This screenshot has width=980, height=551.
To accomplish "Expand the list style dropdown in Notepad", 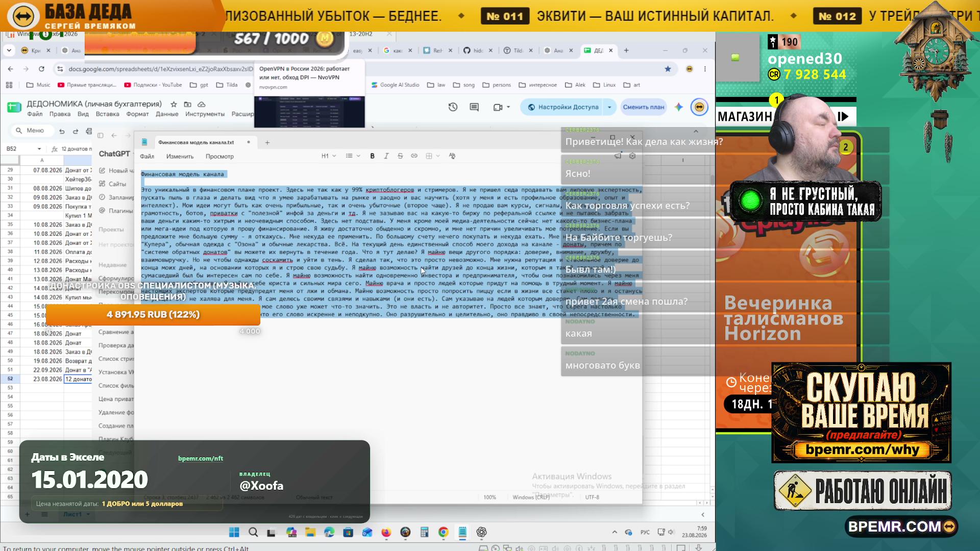I will tap(353, 156).
